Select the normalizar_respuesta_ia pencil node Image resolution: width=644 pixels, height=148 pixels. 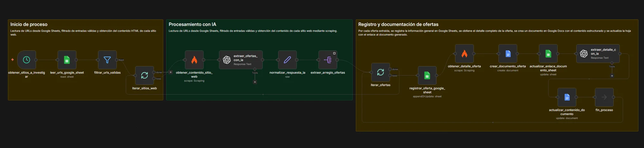287,60
